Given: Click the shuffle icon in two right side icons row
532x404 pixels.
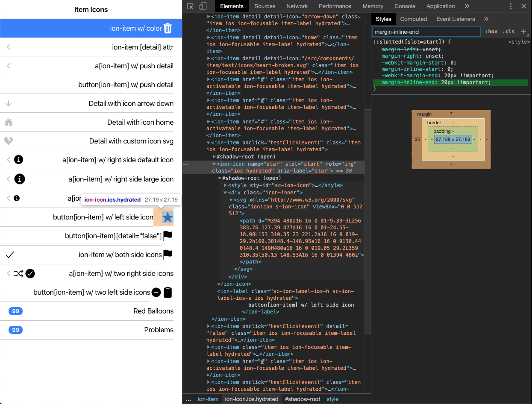Looking at the screenshot, I should (x=18, y=274).
